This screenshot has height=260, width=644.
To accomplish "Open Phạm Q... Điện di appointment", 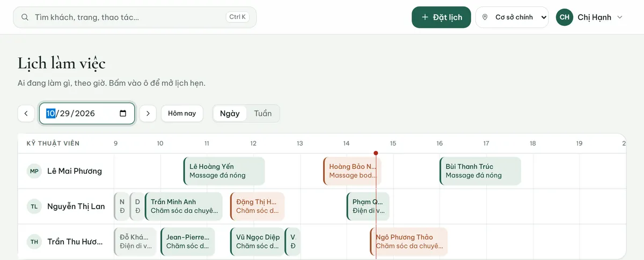I will point(368,206).
